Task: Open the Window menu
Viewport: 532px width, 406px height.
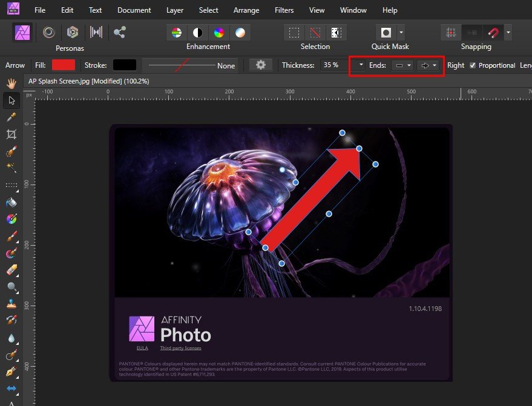Action: pos(353,10)
